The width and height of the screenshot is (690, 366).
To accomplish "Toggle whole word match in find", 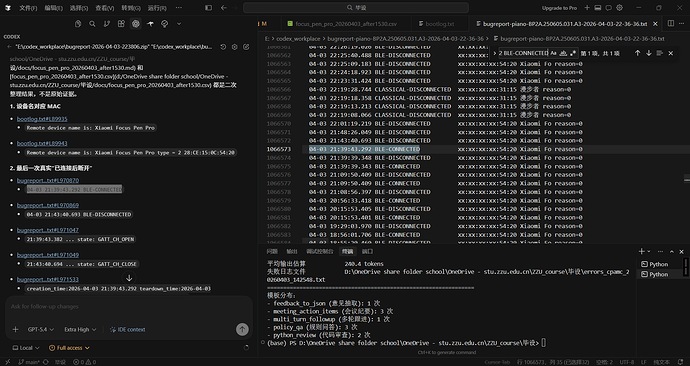I will [x=563, y=53].
